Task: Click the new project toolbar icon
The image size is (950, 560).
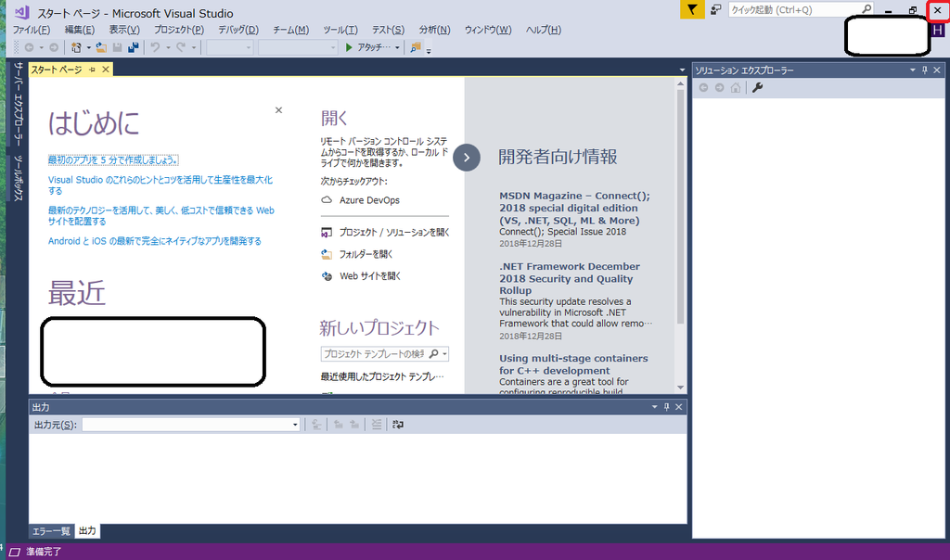Action: [x=76, y=47]
